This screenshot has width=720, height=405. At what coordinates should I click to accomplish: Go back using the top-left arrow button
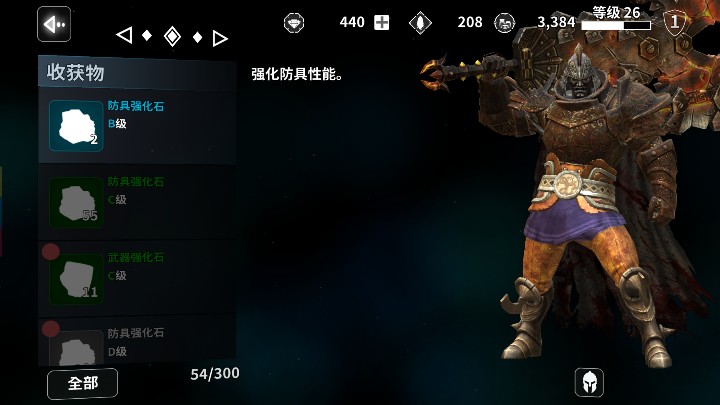54,24
